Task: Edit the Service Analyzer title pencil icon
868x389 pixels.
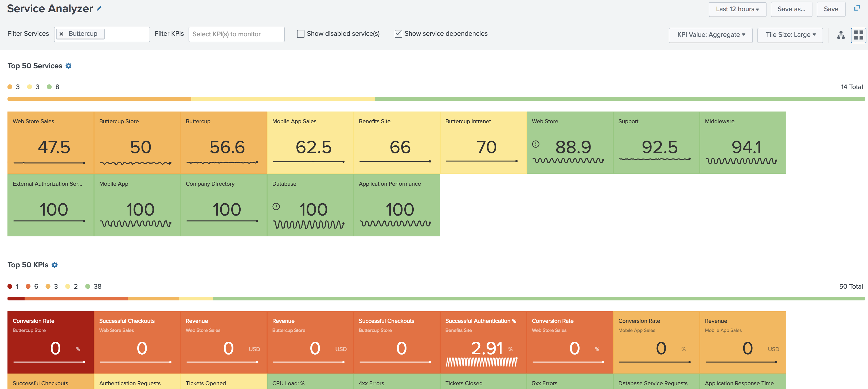Action: (99, 9)
